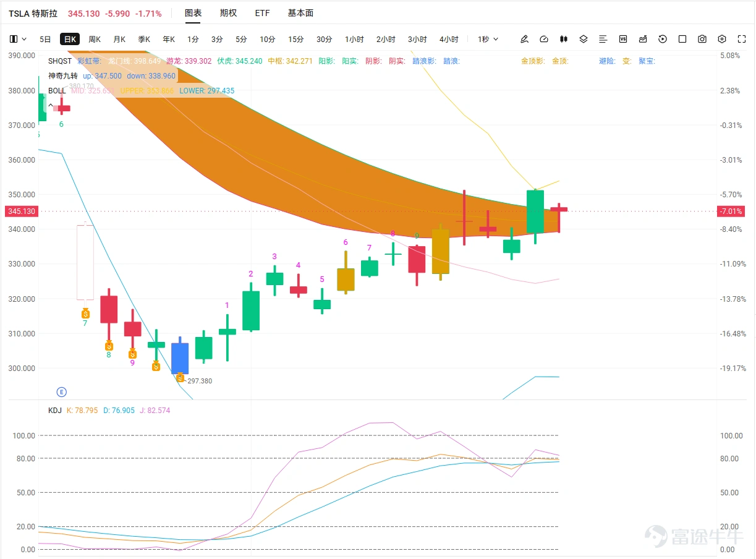Select the 3分 interval

(217, 39)
